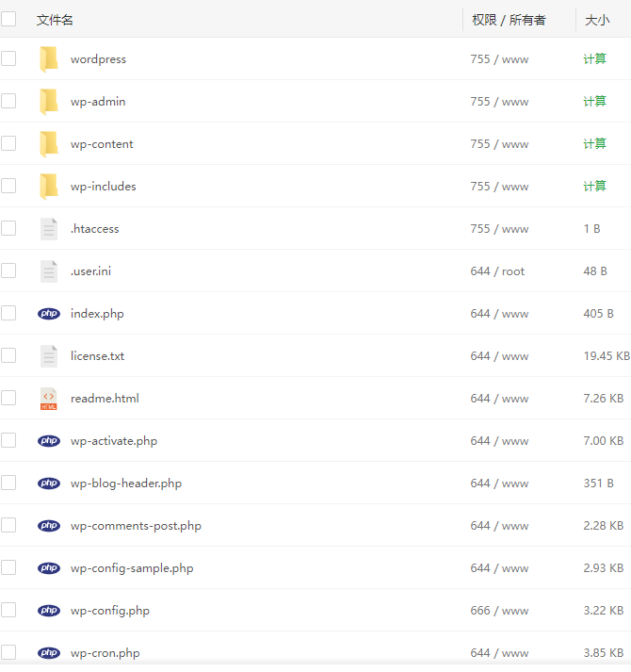
Task: Check the wp-config.php row checkbox
Action: (x=8, y=611)
